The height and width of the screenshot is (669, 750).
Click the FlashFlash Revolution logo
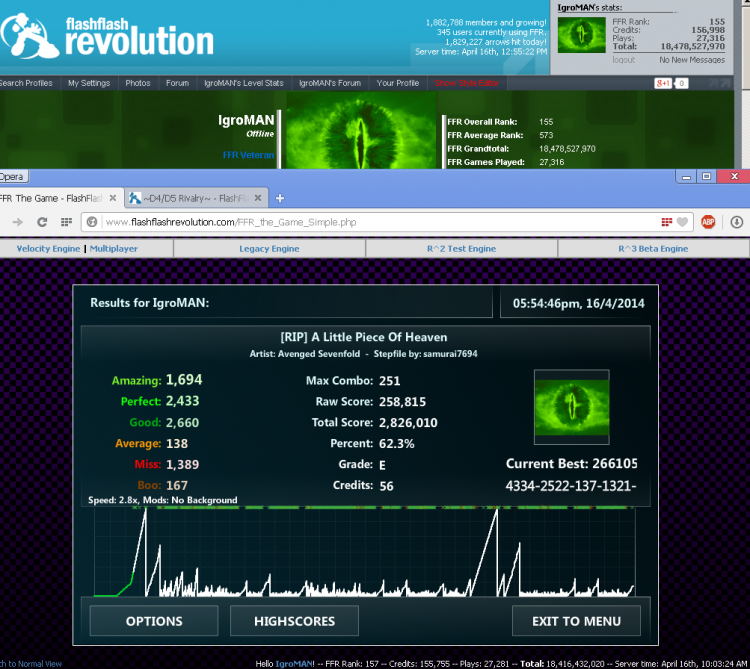[x=107, y=36]
